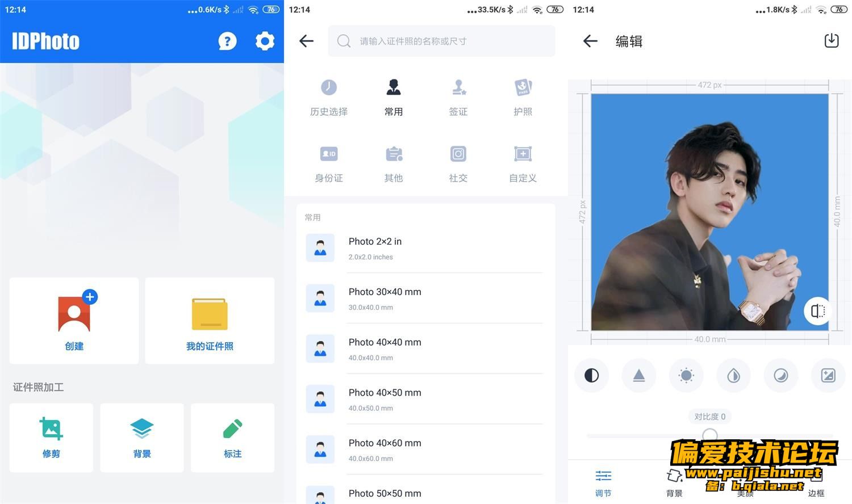Select the brightness sun adjustment
Image resolution: width=852 pixels, height=504 pixels.
[686, 375]
